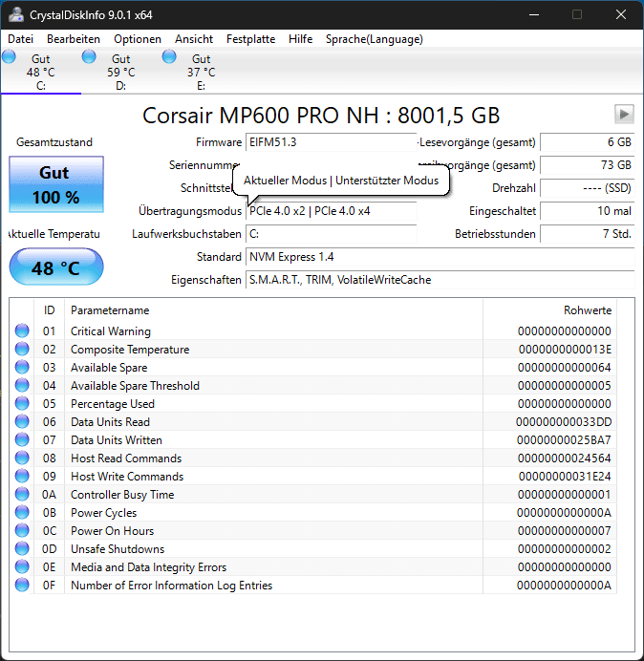This screenshot has width=644, height=661.
Task: Click the blue status orb for drive C:
Action: point(9,56)
